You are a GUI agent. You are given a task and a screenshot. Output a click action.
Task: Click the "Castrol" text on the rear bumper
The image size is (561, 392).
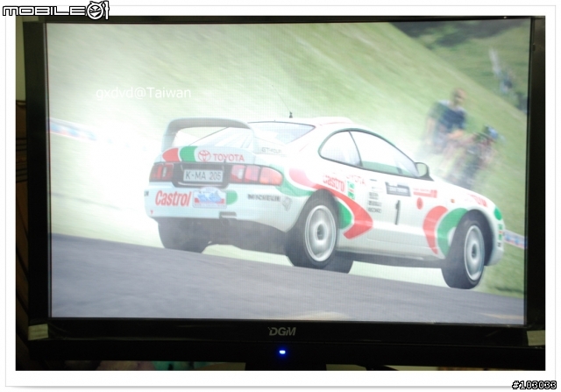(173, 198)
